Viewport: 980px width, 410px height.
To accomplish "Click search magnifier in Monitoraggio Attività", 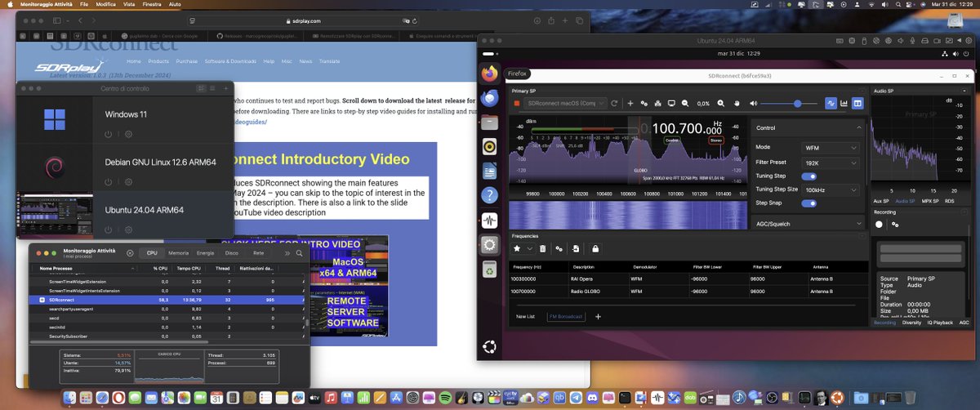I will pyautogui.click(x=300, y=253).
